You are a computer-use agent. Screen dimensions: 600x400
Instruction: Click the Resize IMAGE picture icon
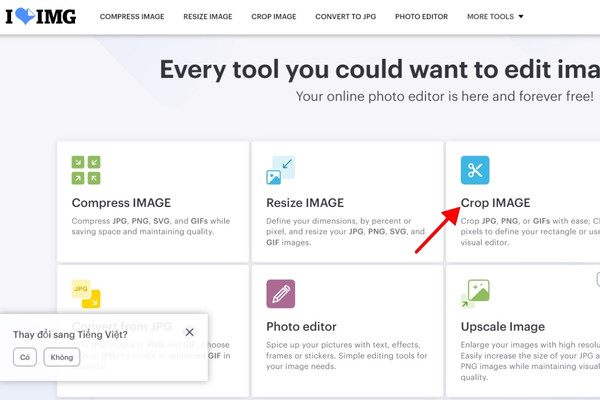point(280,170)
